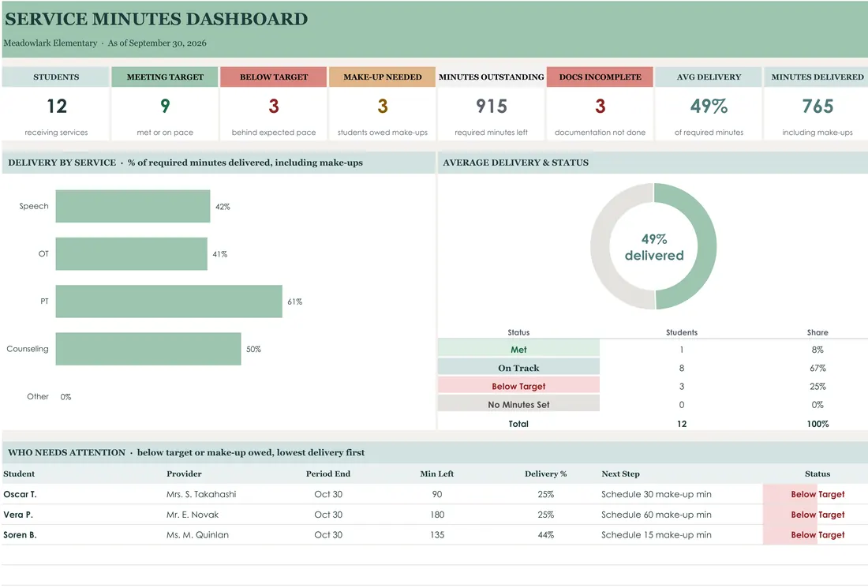868x588 pixels.
Task: Click the Make-Up Needed header
Action: coord(383,77)
